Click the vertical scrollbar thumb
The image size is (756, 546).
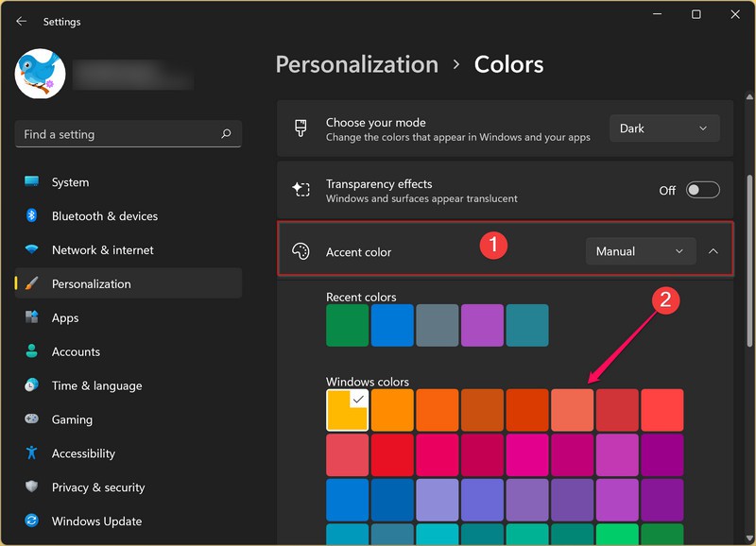click(x=749, y=260)
